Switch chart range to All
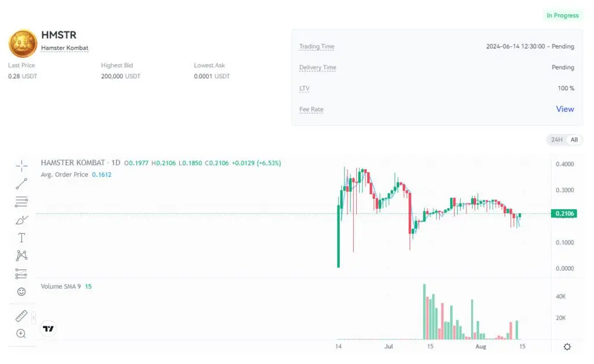This screenshot has height=364, width=594. click(574, 140)
